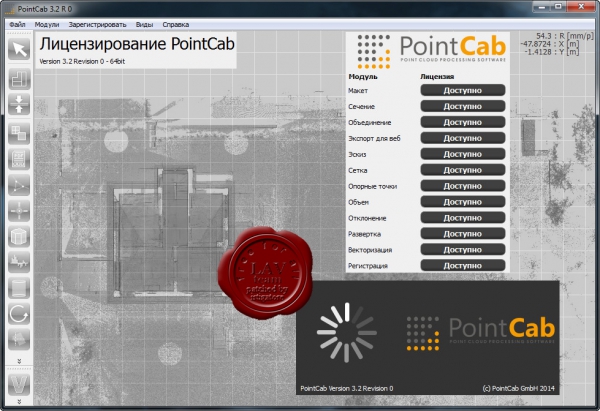The height and width of the screenshot is (411, 600).
Task: Click the Векторизация module label
Action: coord(370,250)
